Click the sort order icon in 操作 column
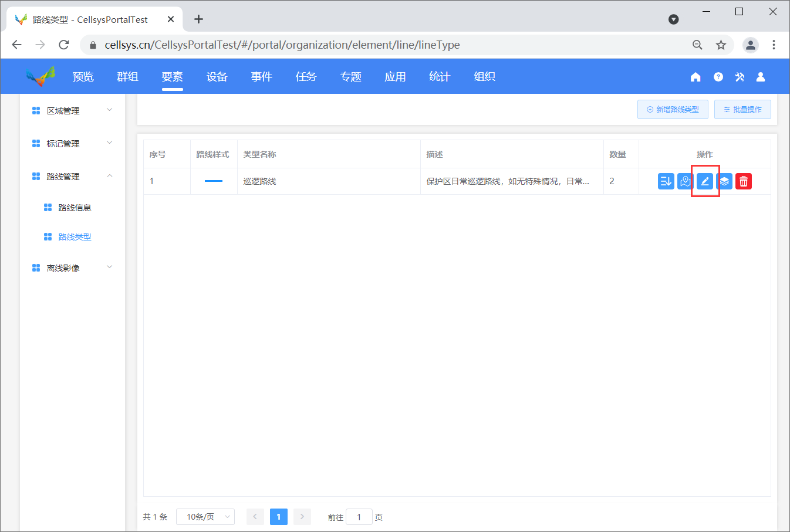This screenshot has width=790, height=532. coord(666,181)
